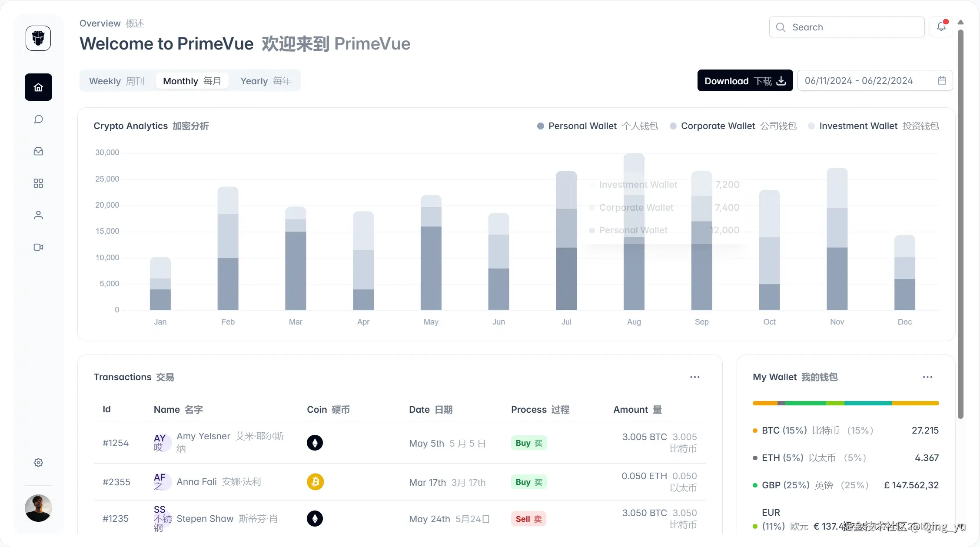The height and width of the screenshot is (547, 980).
Task: Click the Download button
Action: click(x=744, y=81)
